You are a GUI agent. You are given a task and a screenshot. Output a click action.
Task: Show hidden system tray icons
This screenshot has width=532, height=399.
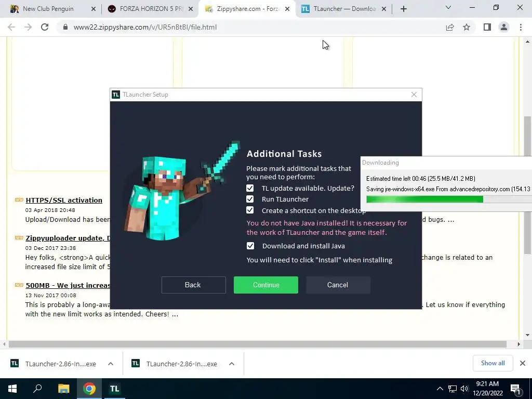point(440,389)
